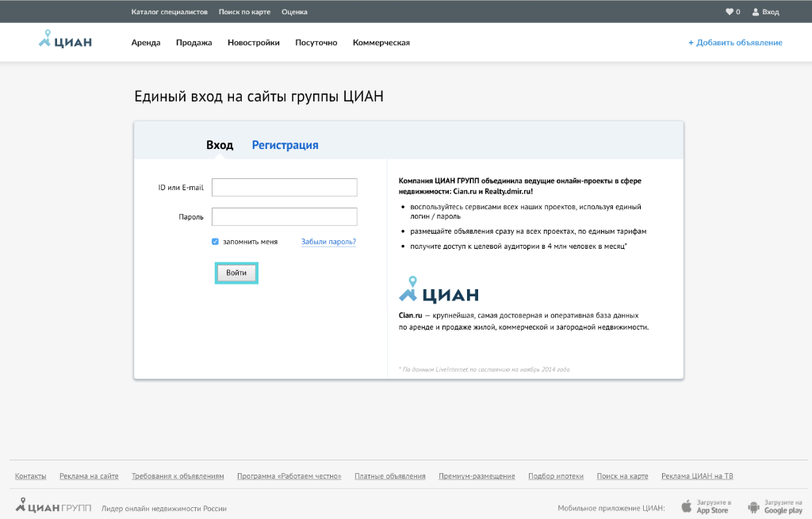Open the Аренда menu item
This screenshot has height=519, width=812.
point(146,43)
